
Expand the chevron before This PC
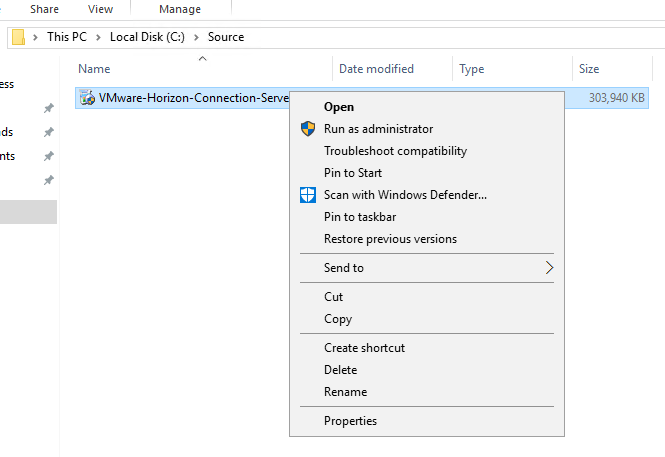pyautogui.click(x=36, y=37)
